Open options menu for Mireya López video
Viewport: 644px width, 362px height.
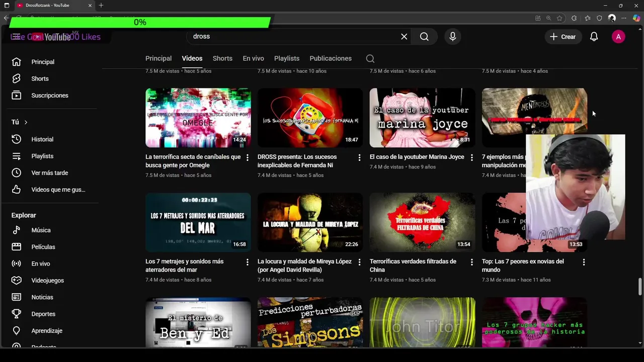(359, 262)
